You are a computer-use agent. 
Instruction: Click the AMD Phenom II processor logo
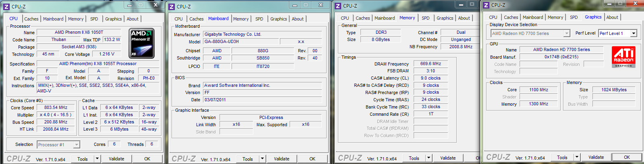141,43
